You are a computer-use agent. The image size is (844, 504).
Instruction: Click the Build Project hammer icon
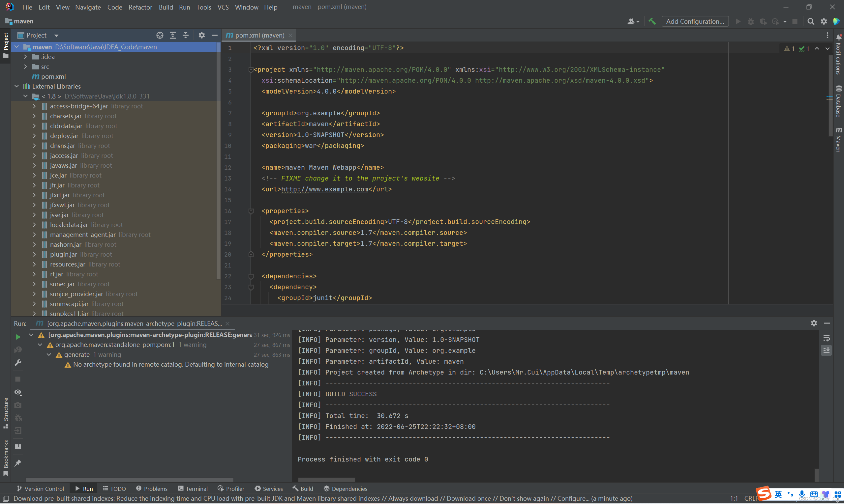click(652, 21)
